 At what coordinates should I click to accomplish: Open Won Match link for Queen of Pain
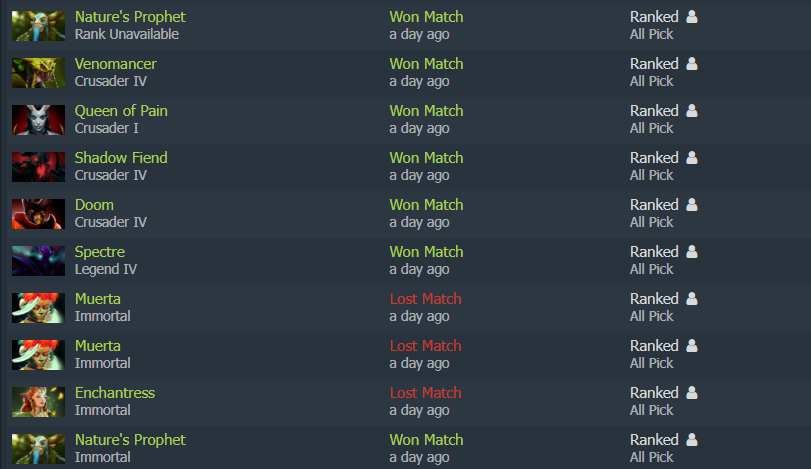(426, 111)
